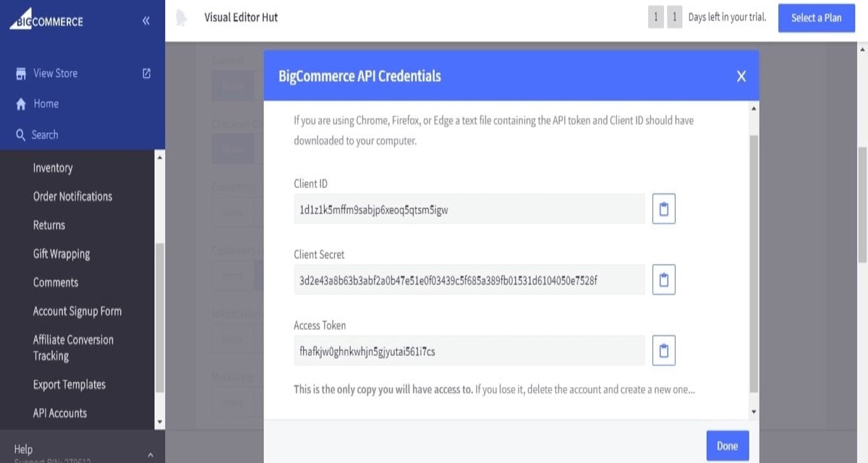The width and height of the screenshot is (868, 463).
Task: Copy the Client Secret to clipboard
Action: pos(663,280)
